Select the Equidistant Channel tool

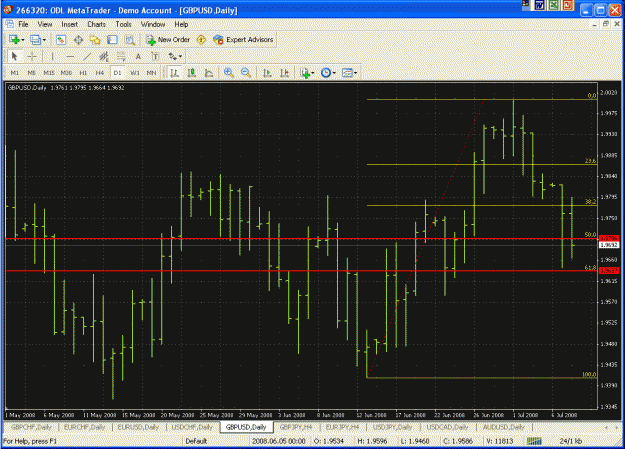(104, 56)
